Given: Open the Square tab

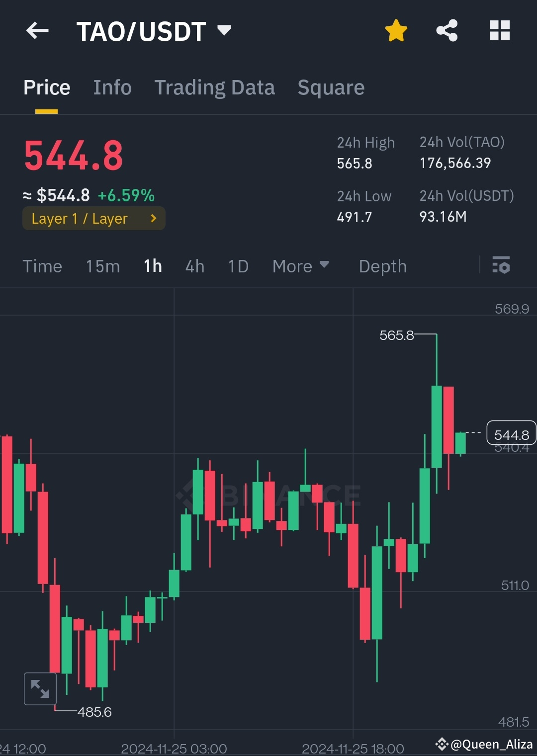Looking at the screenshot, I should pyautogui.click(x=331, y=87).
